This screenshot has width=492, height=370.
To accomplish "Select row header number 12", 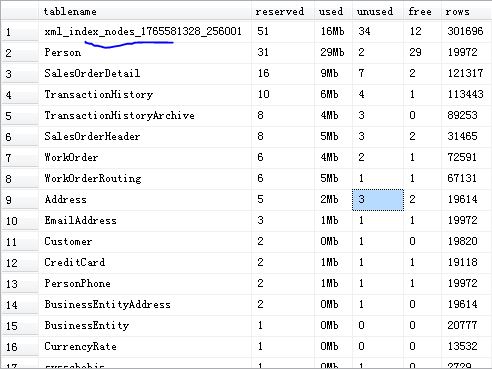I will pos(19,263).
